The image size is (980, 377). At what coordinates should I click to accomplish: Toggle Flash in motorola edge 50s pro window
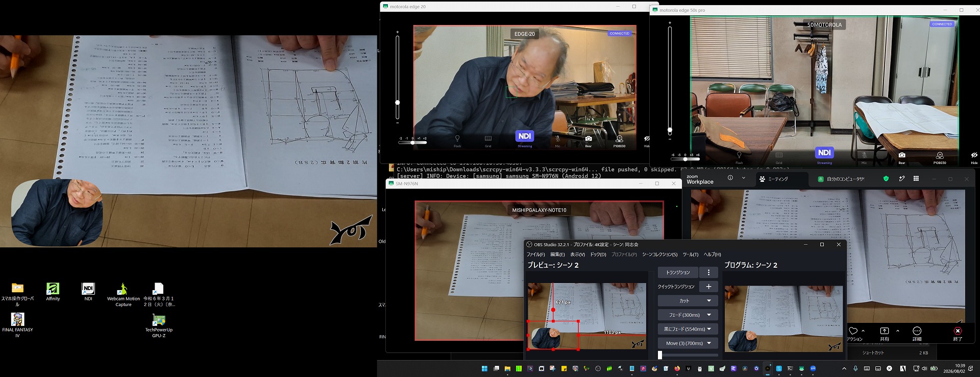[739, 157]
